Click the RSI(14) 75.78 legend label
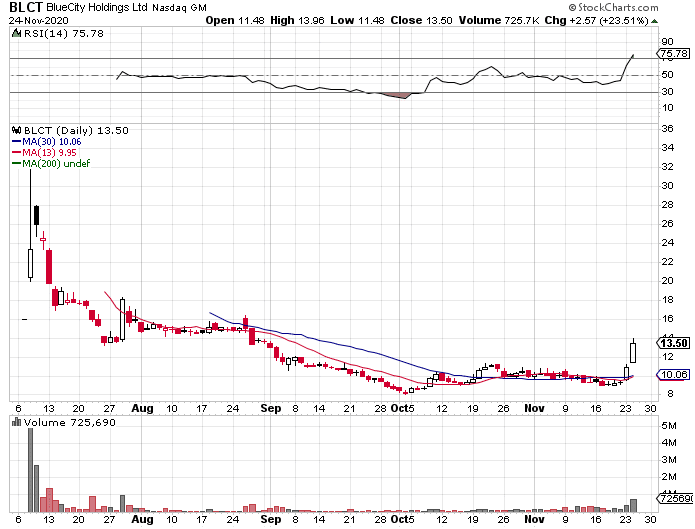Screen dimensions: 695x529 63,33
